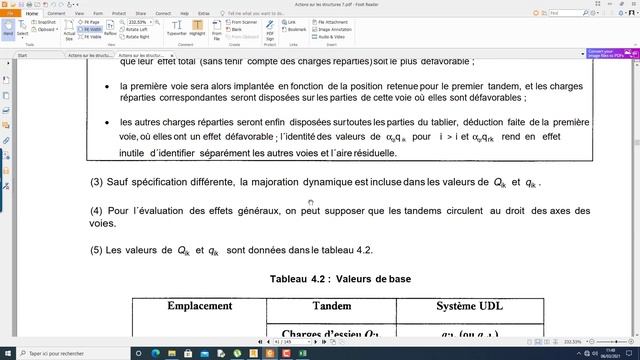Click the zoom in magnifier in ribbon
The width and height of the screenshot is (640, 360).
(158, 22)
